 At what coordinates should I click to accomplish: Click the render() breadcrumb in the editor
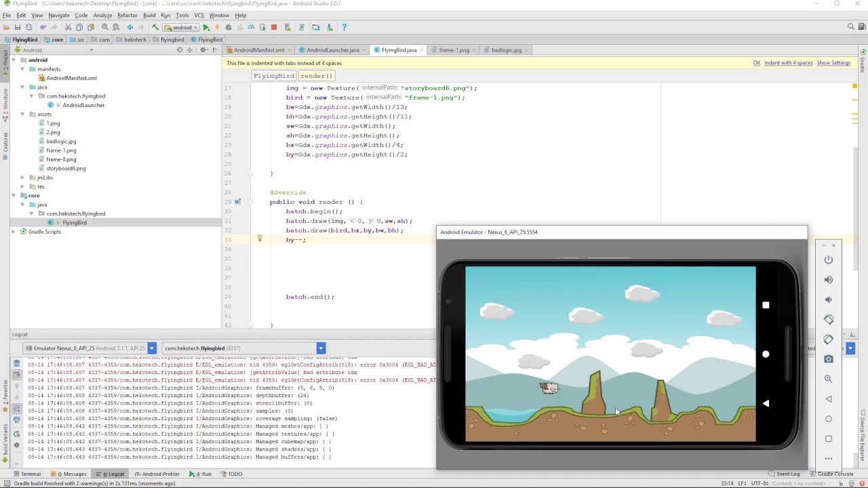[316, 76]
